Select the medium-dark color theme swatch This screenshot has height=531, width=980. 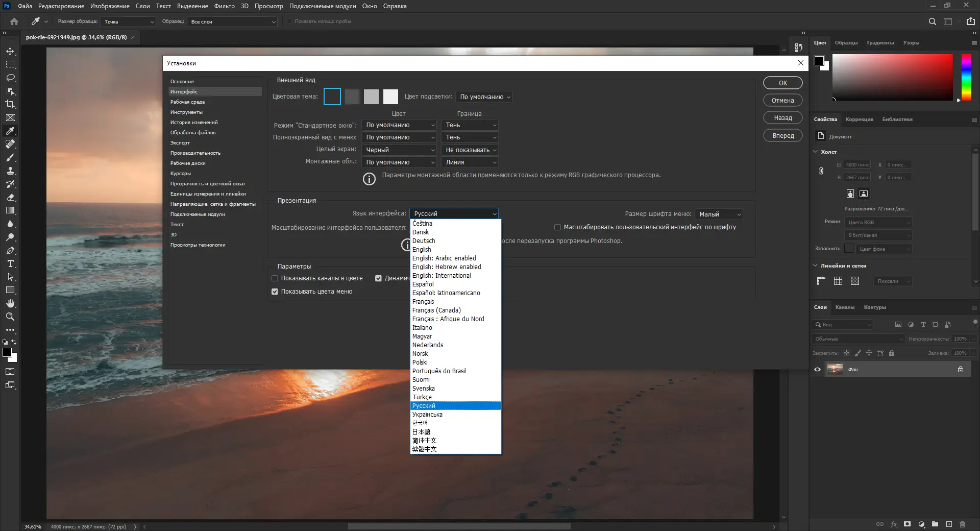352,96
